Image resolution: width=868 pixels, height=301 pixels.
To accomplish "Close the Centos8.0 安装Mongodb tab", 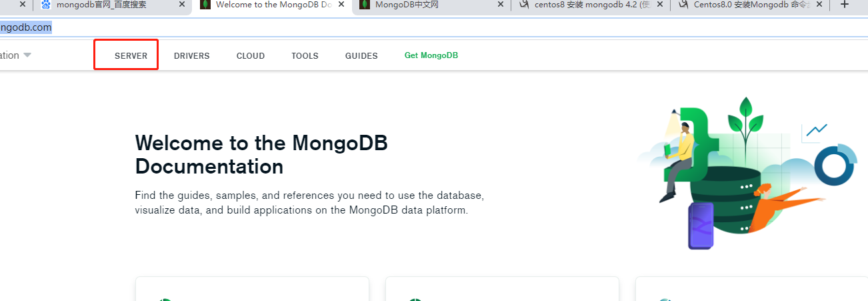I will 819,5.
